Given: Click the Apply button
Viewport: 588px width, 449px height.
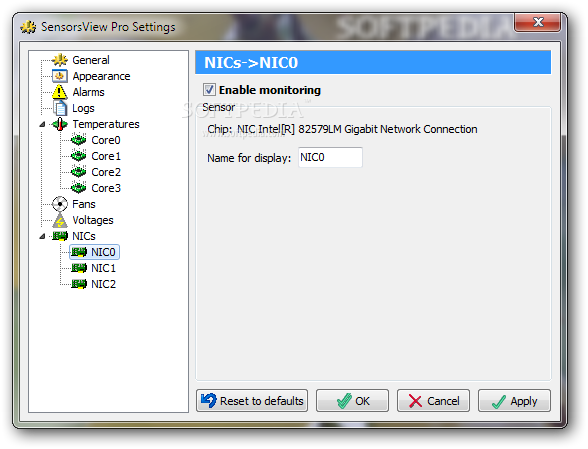Looking at the screenshot, I should click(514, 401).
